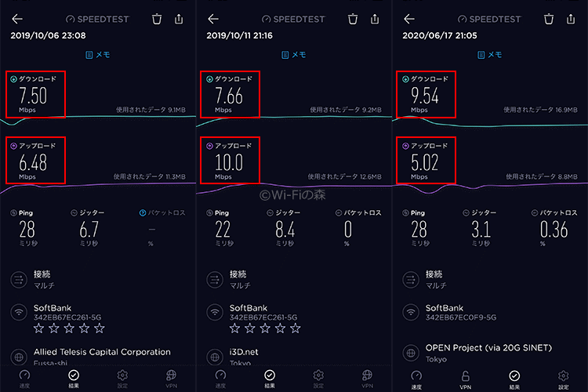Open 設定 tab in the 2020/06/17 screen
The image size is (588, 392).
pyautogui.click(x=563, y=379)
